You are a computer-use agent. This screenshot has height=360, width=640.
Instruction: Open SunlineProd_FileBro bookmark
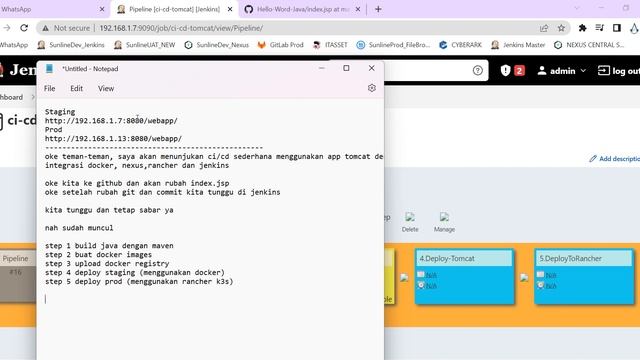click(x=393, y=45)
